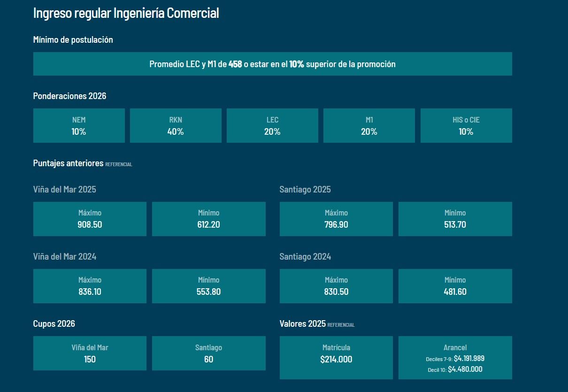Click Viña del Mar 2024 Máximo 836.10 card

coord(90,286)
